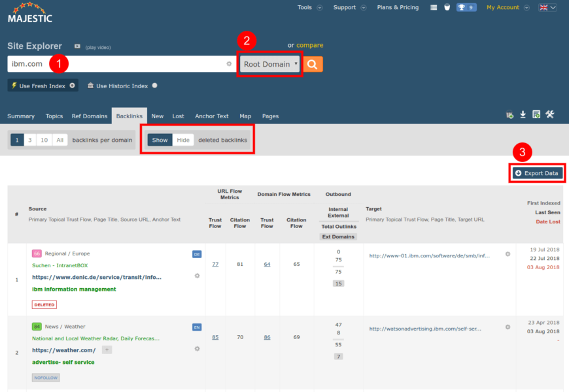
Task: Click the trophy badge showing 9
Action: point(466,7)
